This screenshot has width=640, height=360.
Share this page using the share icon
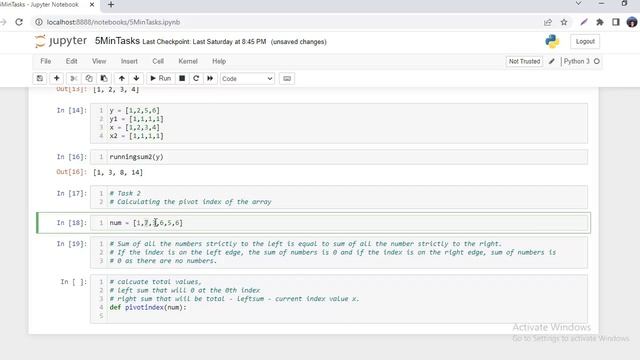tap(548, 22)
